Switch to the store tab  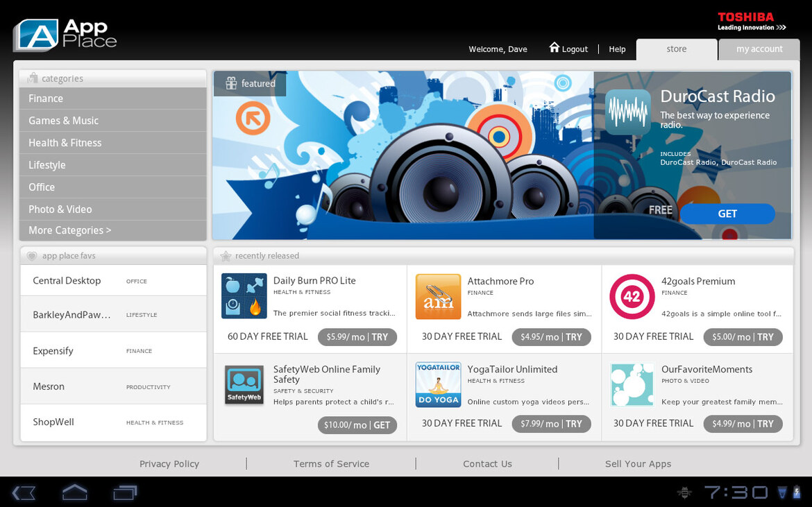click(x=677, y=49)
